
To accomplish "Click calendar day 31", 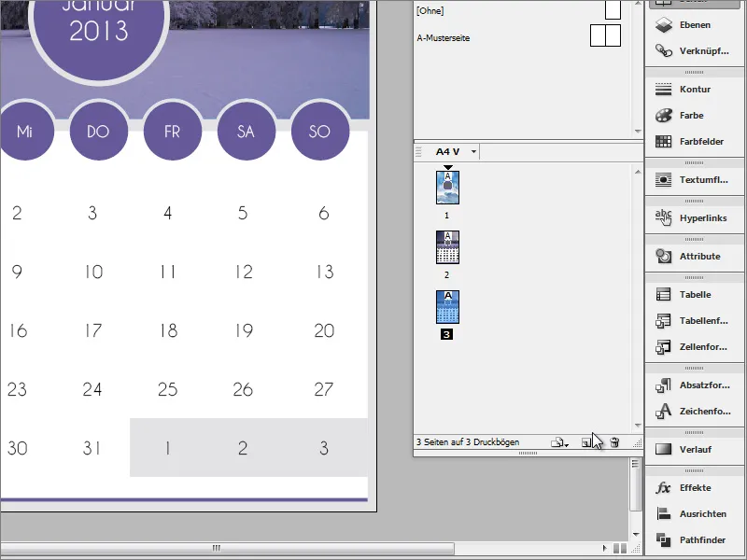I will pyautogui.click(x=92, y=448).
